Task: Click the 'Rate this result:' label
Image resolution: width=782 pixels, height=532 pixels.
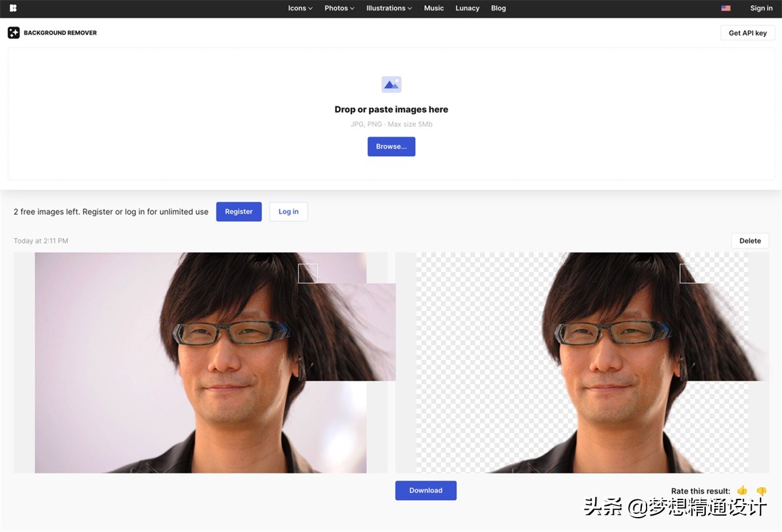Action: point(701,491)
